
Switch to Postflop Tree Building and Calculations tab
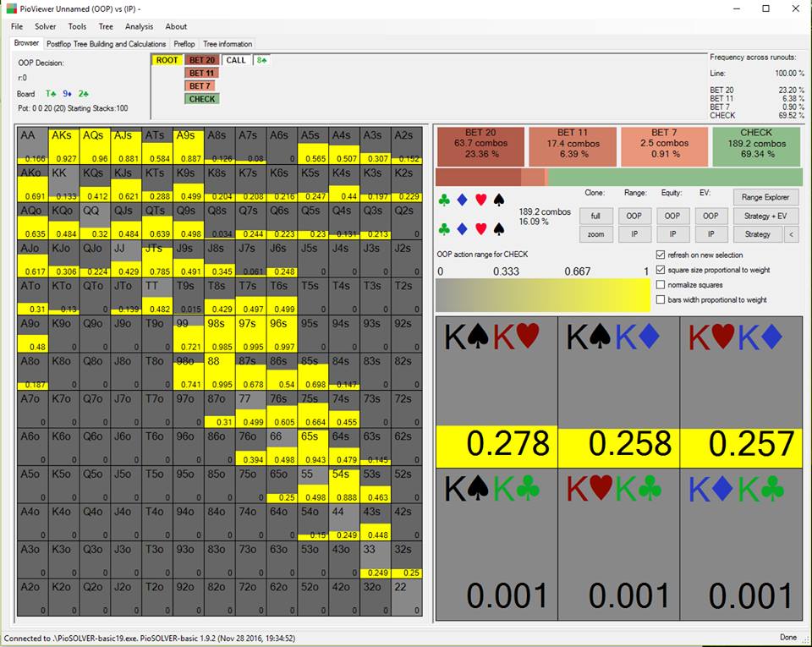click(107, 44)
